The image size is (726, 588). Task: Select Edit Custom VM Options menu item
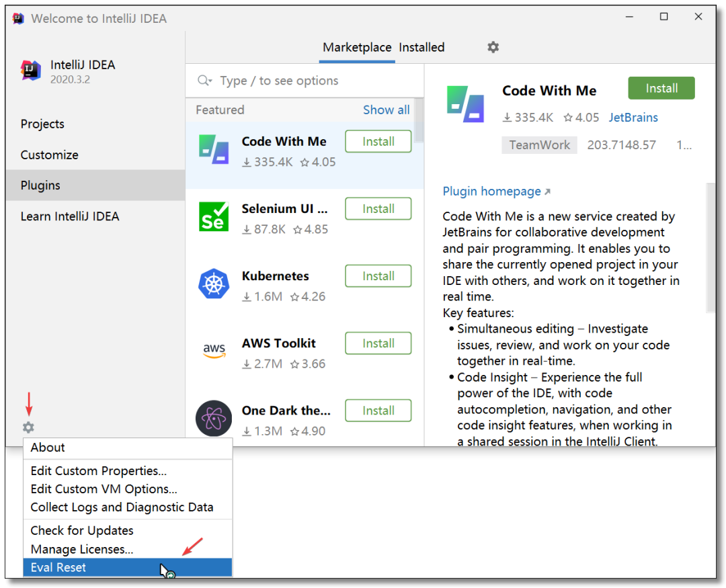[x=128, y=489]
